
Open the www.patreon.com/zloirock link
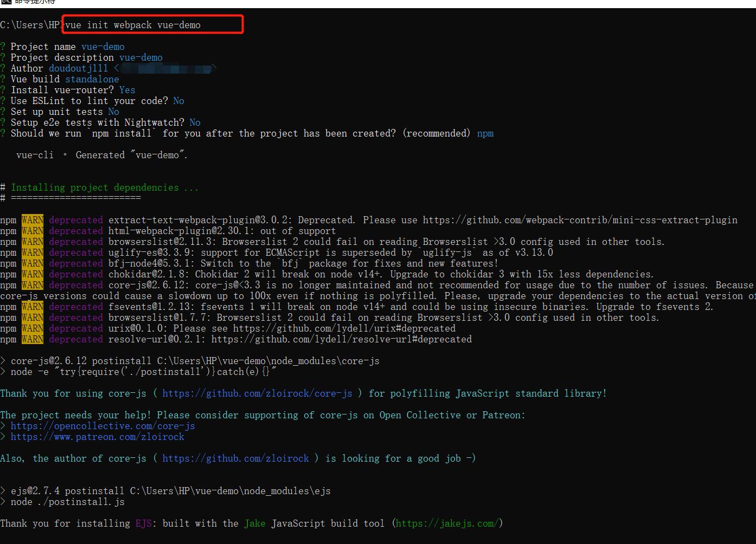pyautogui.click(x=98, y=437)
